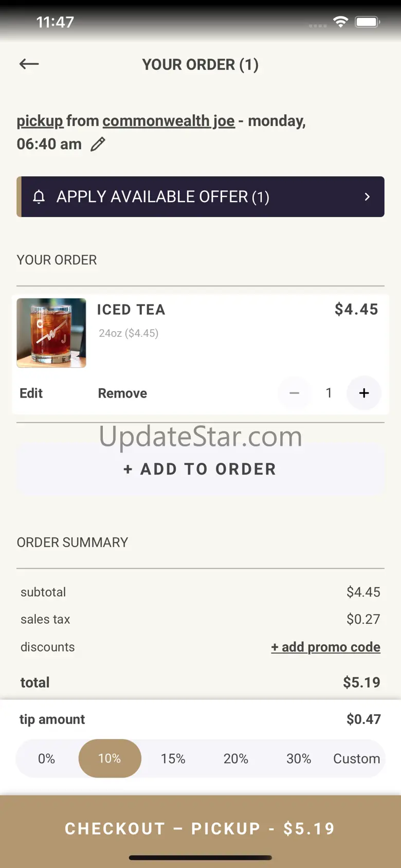Open the commonwealth joe location link
Screen dimensions: 401x868
tap(169, 121)
